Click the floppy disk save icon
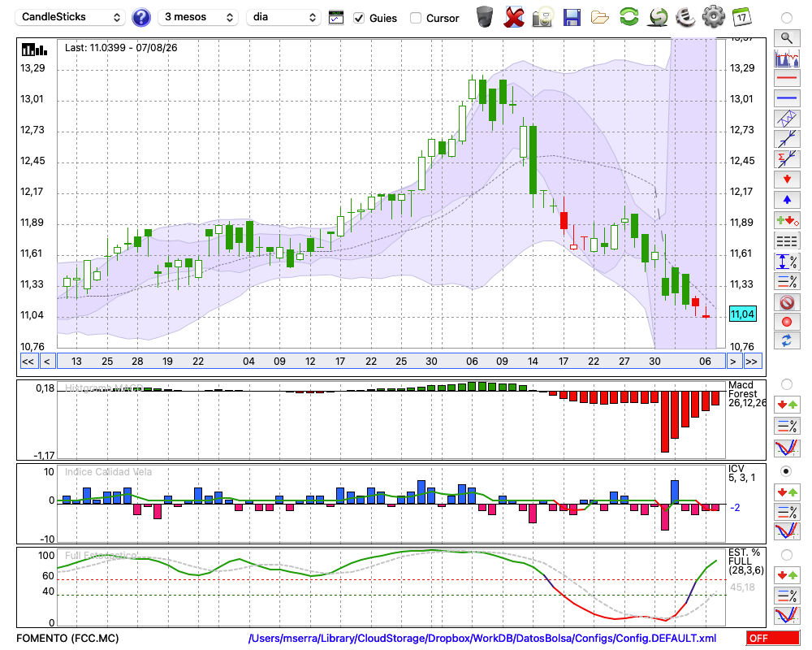This screenshot has height=650, width=812. pyautogui.click(x=572, y=17)
